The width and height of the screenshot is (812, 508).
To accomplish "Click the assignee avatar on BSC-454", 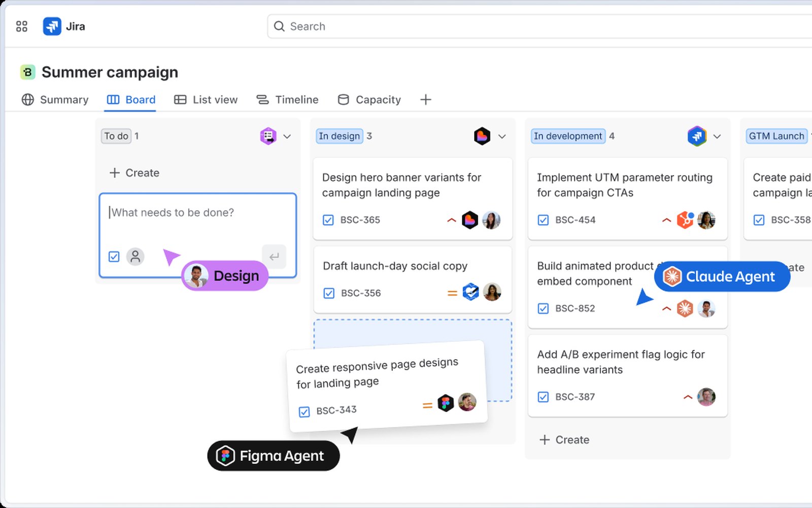I will click(x=706, y=220).
